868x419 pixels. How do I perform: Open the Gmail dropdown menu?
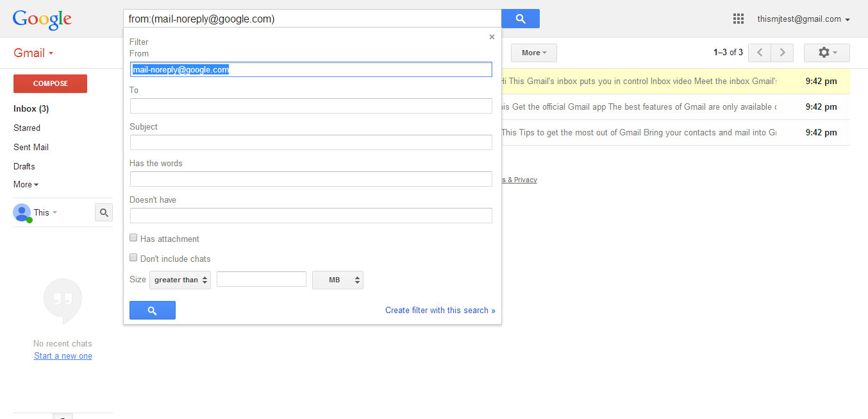(x=33, y=53)
